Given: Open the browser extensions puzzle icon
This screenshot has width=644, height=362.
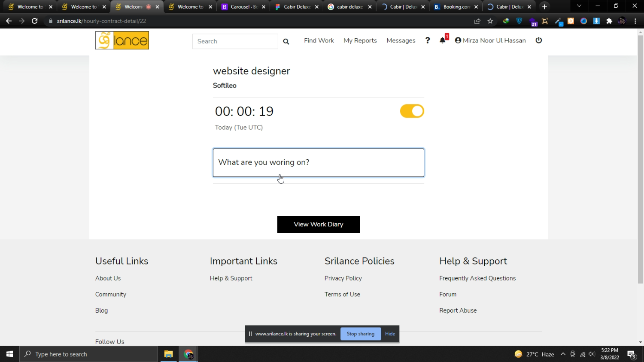Looking at the screenshot, I should (x=609, y=21).
